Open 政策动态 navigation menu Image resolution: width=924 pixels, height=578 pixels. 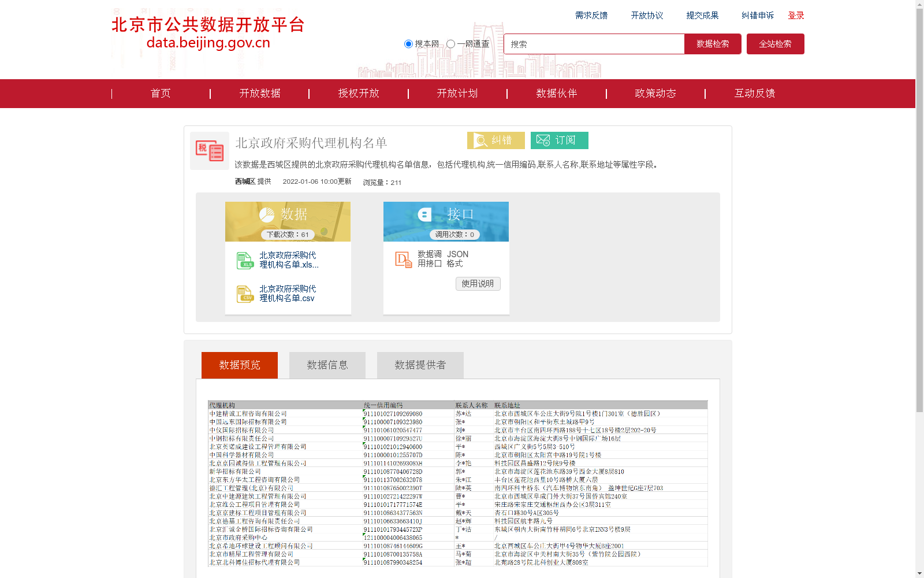click(x=655, y=94)
